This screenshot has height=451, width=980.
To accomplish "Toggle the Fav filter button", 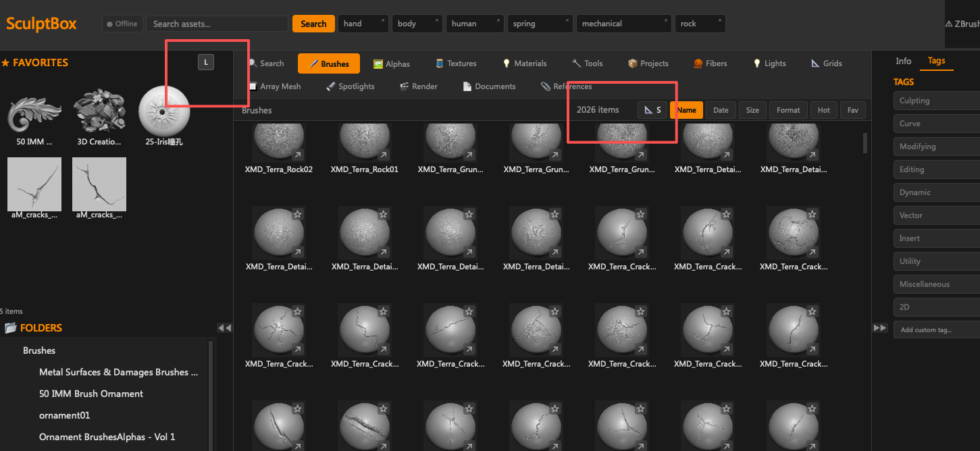I will (853, 110).
